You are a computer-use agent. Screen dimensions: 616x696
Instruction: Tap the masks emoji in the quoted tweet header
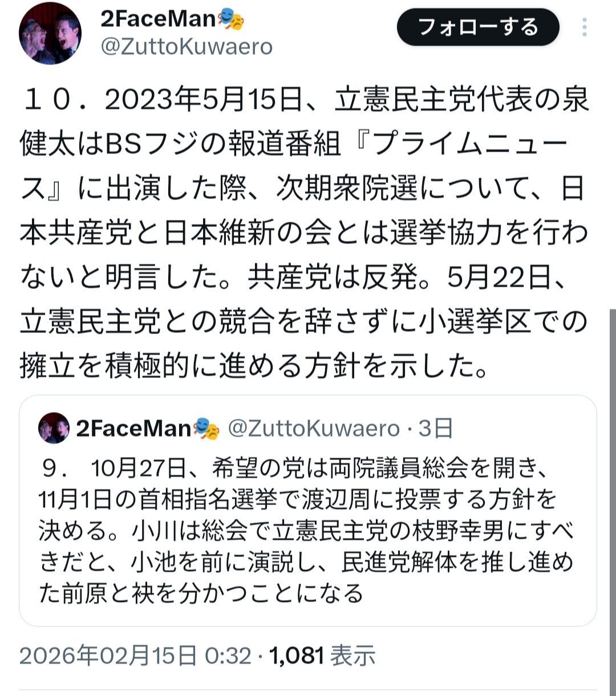point(207,428)
